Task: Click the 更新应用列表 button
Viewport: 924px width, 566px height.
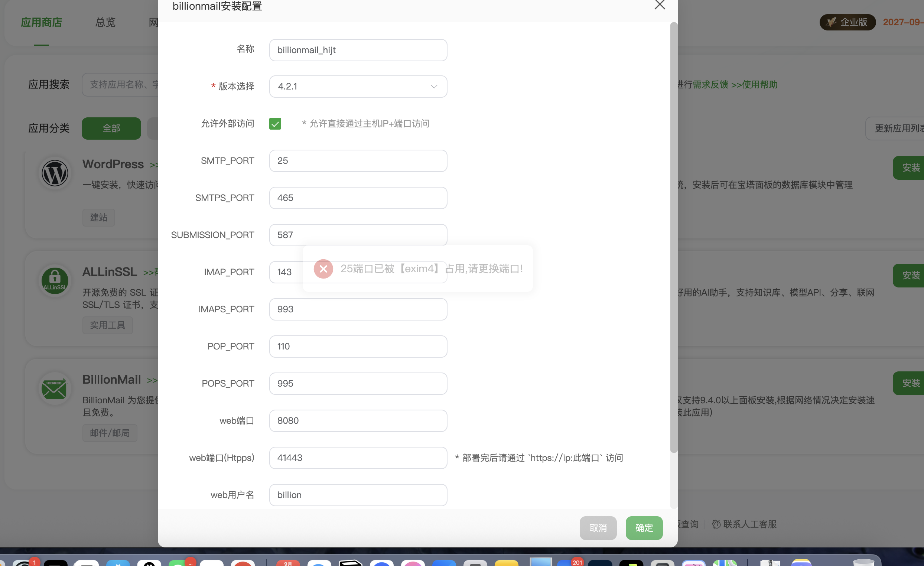Action: click(895, 128)
